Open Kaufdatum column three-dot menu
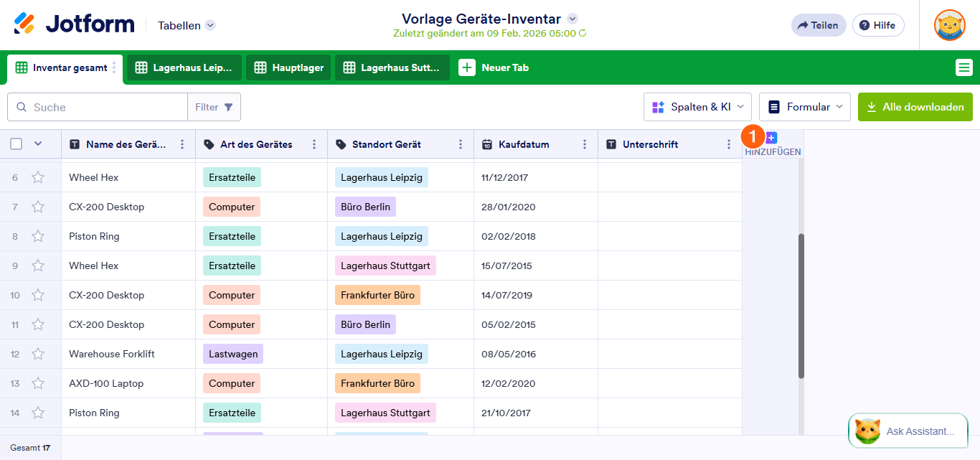The height and width of the screenshot is (460, 980). (x=585, y=144)
